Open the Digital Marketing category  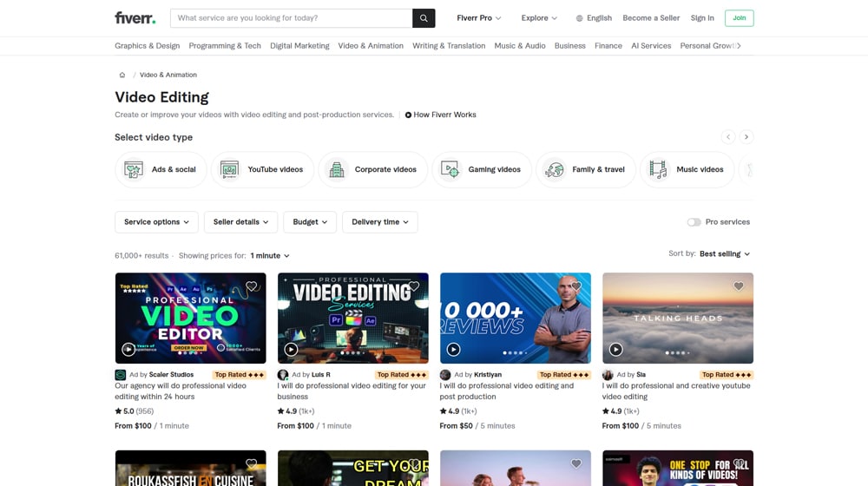pos(299,46)
